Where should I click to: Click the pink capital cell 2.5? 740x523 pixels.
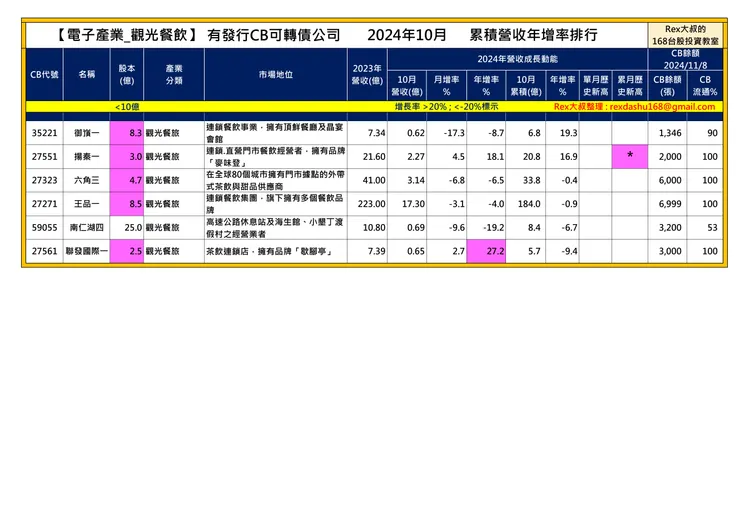click(127, 251)
